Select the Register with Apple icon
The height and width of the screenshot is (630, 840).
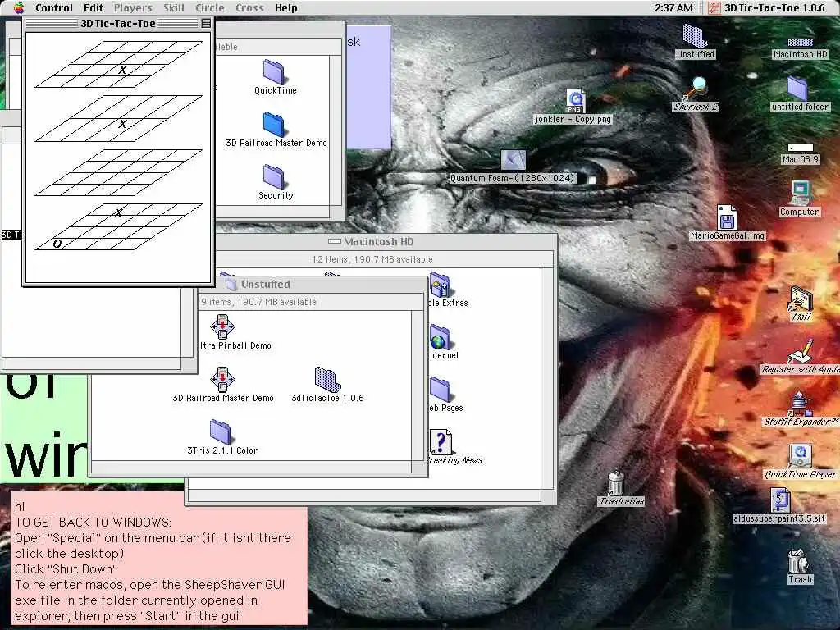click(801, 356)
